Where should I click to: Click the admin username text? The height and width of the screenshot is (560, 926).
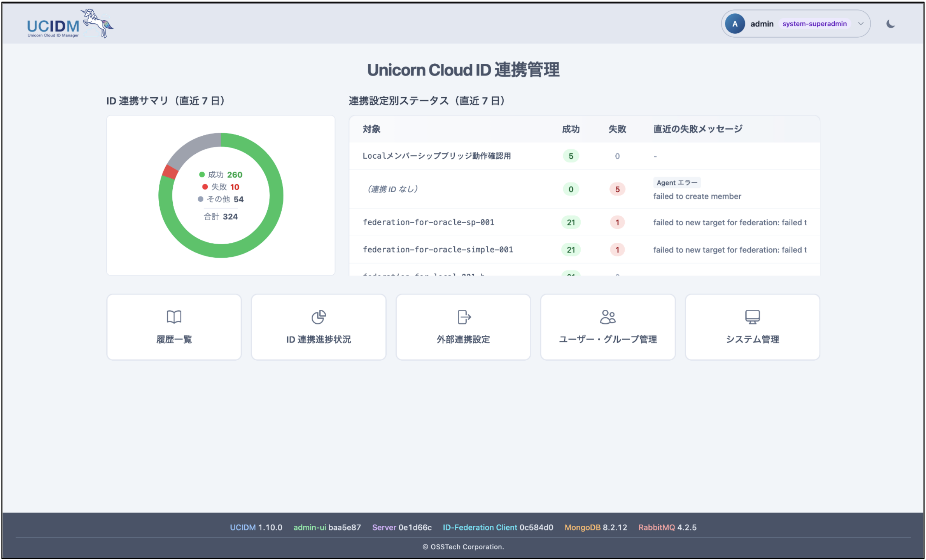point(762,24)
